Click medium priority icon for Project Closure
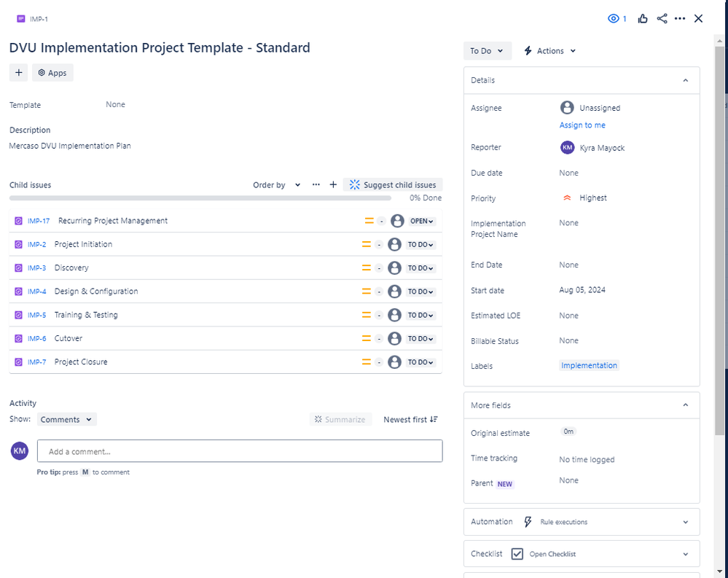Screen dimensions: 728x578 (367, 362)
